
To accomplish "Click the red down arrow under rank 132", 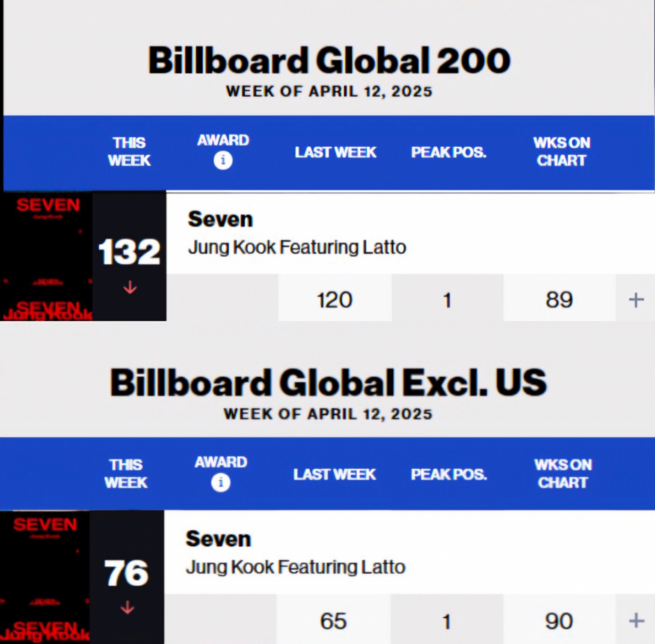I will 130,287.
